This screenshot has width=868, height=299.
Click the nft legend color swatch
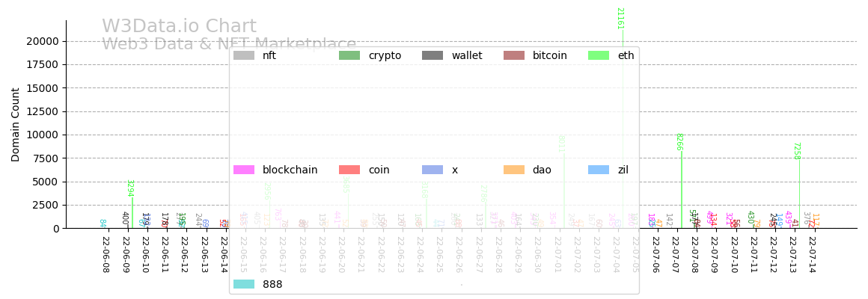243,55
